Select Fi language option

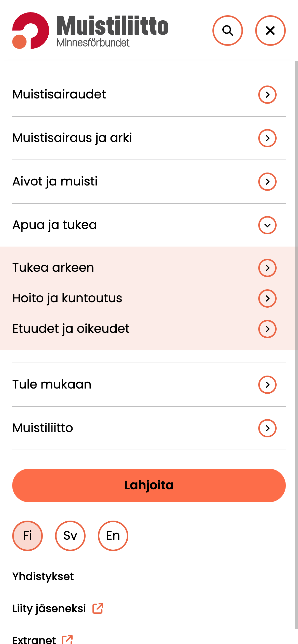point(28,536)
